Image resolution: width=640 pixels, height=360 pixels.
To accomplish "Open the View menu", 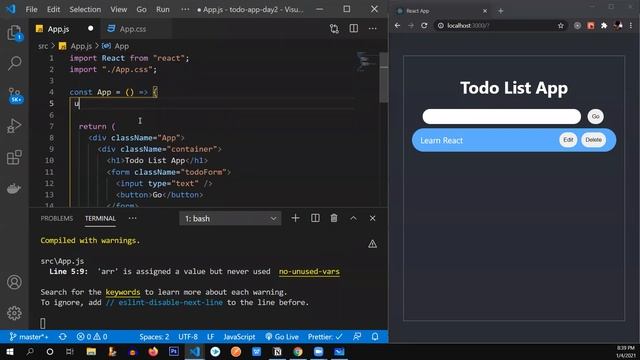I will pos(118,9).
